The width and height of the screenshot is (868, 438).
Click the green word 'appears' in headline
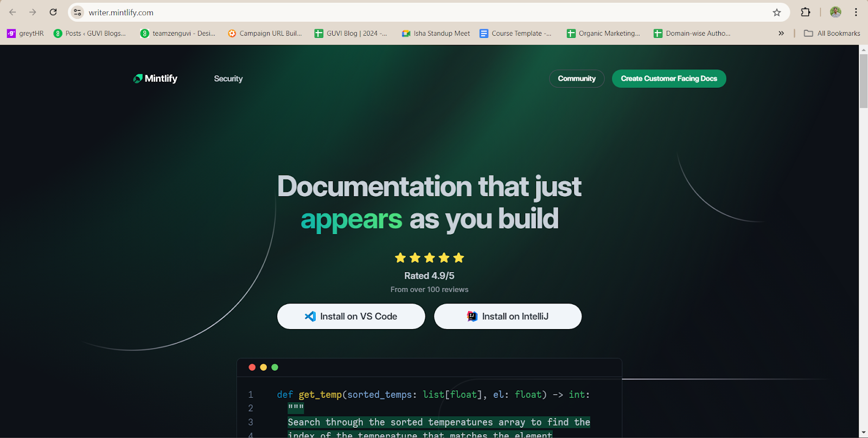352,219
